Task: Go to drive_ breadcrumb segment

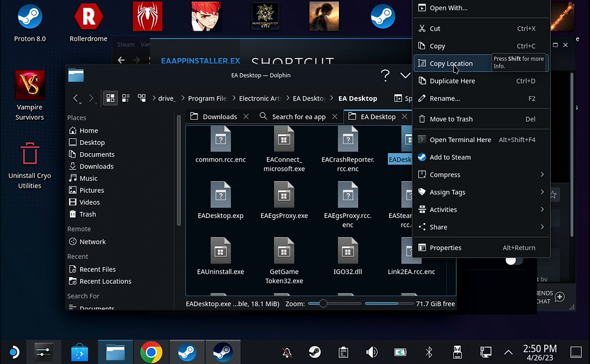Action: click(x=167, y=98)
